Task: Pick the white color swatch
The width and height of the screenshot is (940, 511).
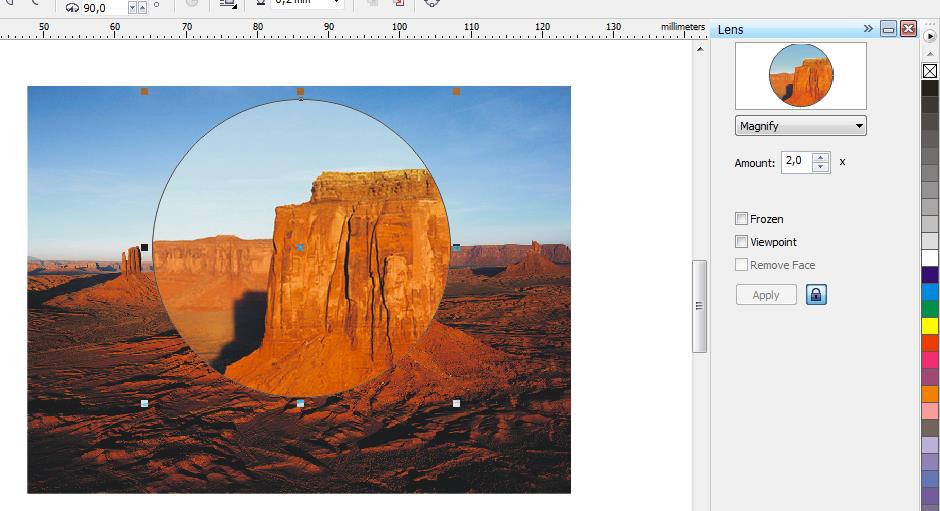Action: coord(930,258)
